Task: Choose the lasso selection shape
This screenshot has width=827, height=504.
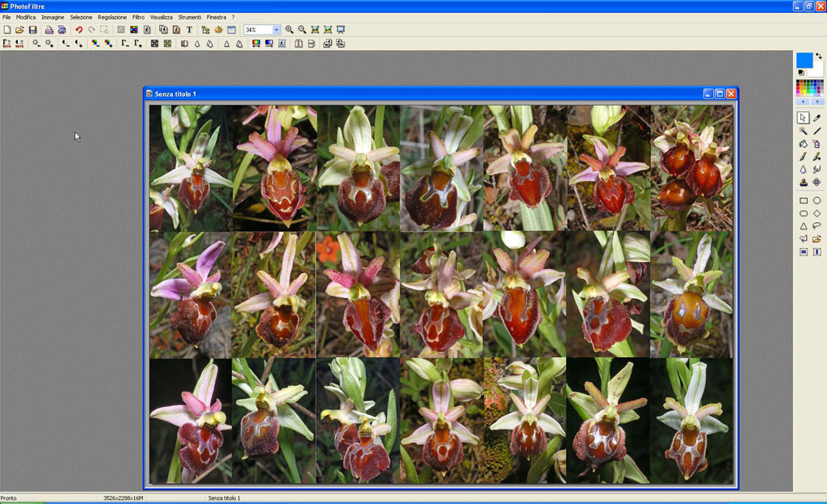Action: pos(817,226)
